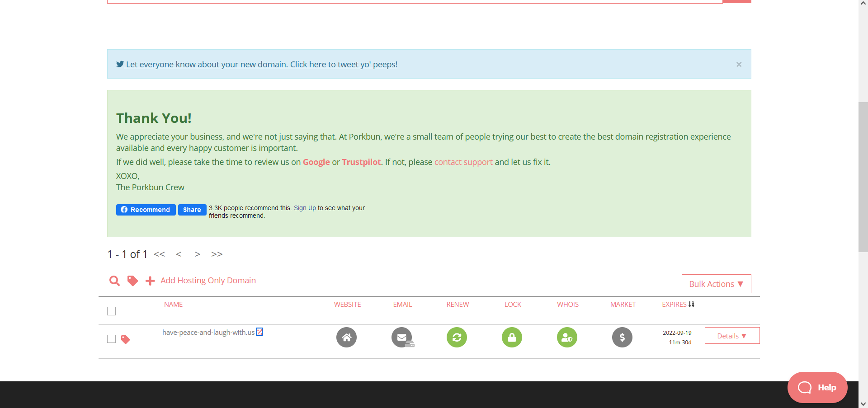The height and width of the screenshot is (408, 868).
Task: Click the expiry date 2022-09-19
Action: click(x=677, y=333)
